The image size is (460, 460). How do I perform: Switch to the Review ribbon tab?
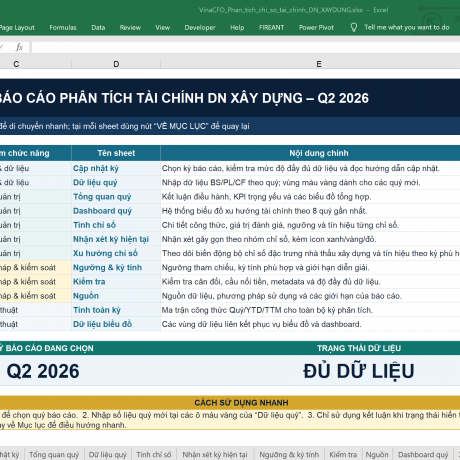click(130, 28)
